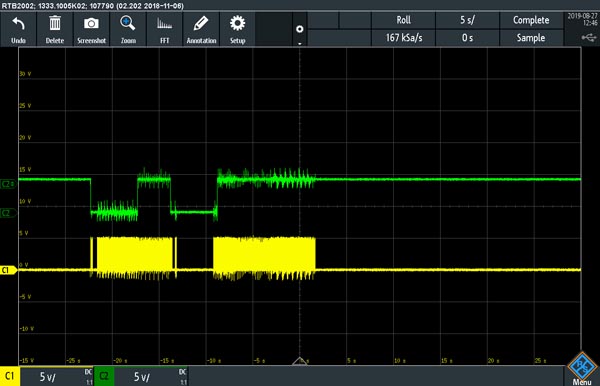Select the Annotation pencil tool
This screenshot has width=600, height=386.
(201, 23)
